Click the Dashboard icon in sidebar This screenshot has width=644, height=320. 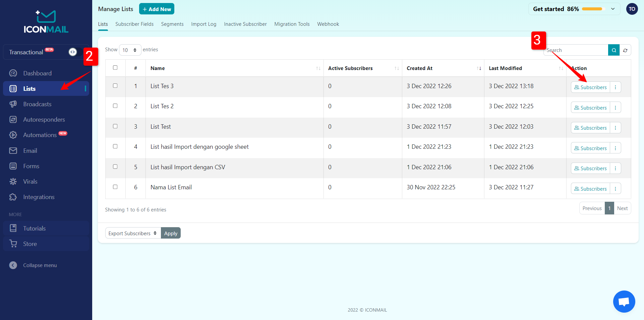point(13,73)
